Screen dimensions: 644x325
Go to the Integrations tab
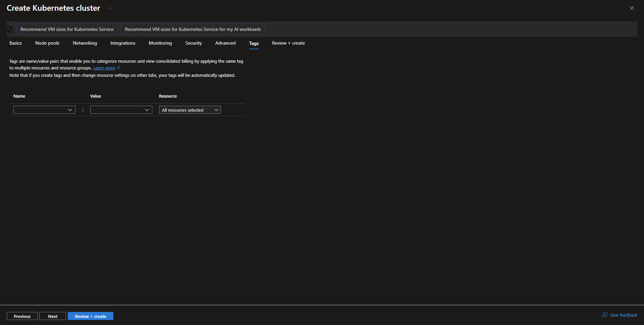(123, 43)
